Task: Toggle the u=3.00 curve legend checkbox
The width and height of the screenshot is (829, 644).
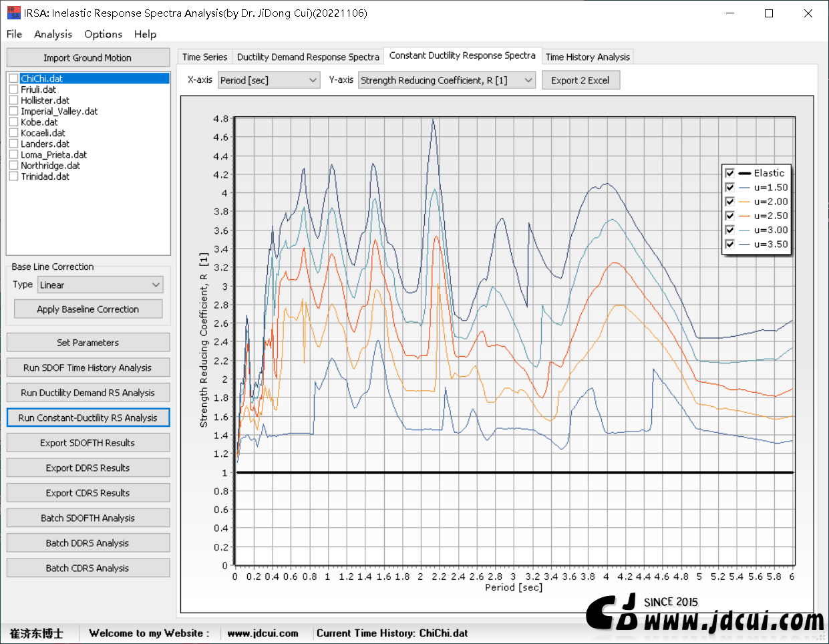Action: point(730,230)
